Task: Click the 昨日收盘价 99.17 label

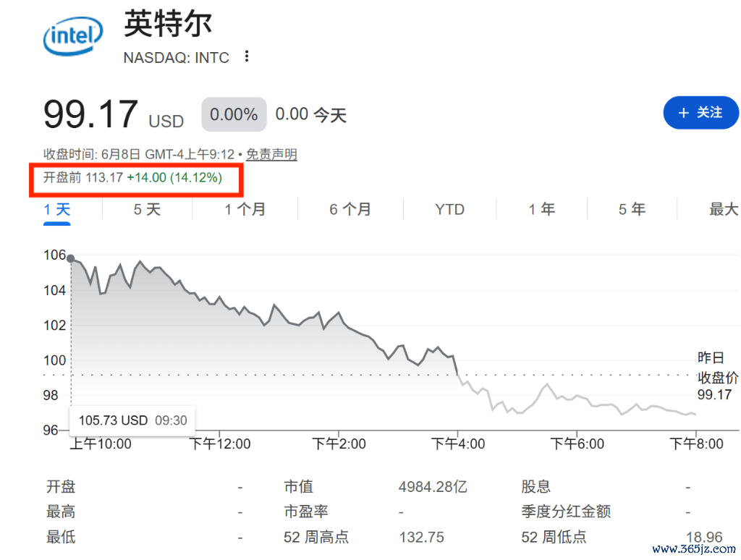Action: point(717,377)
